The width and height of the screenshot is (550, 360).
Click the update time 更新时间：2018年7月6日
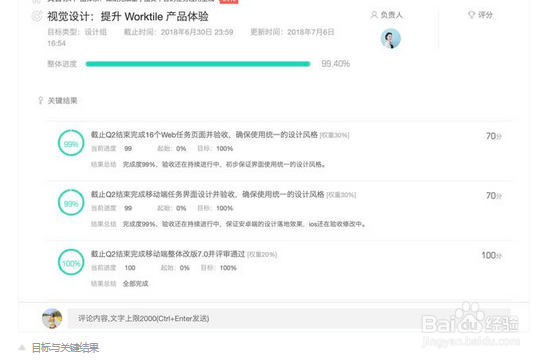click(292, 32)
